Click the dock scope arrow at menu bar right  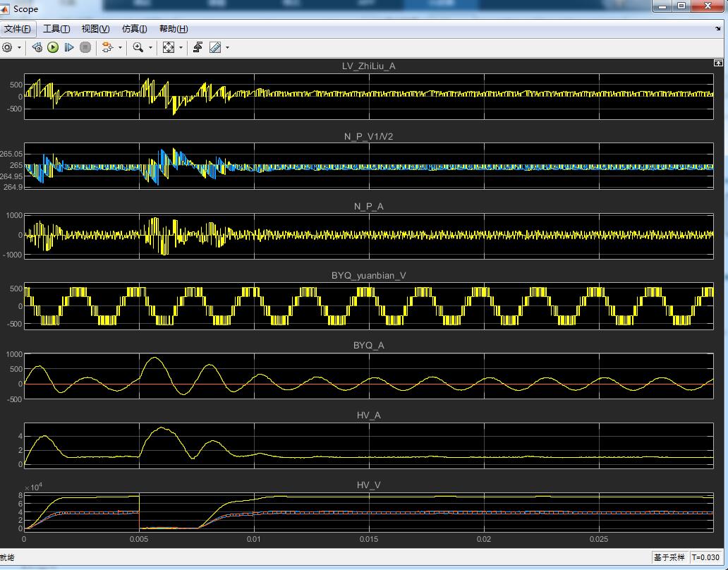(718, 29)
